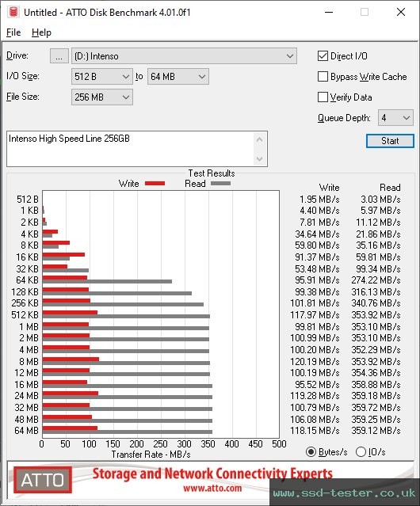Start the benchmark
The height and width of the screenshot is (506, 420).
390,141
